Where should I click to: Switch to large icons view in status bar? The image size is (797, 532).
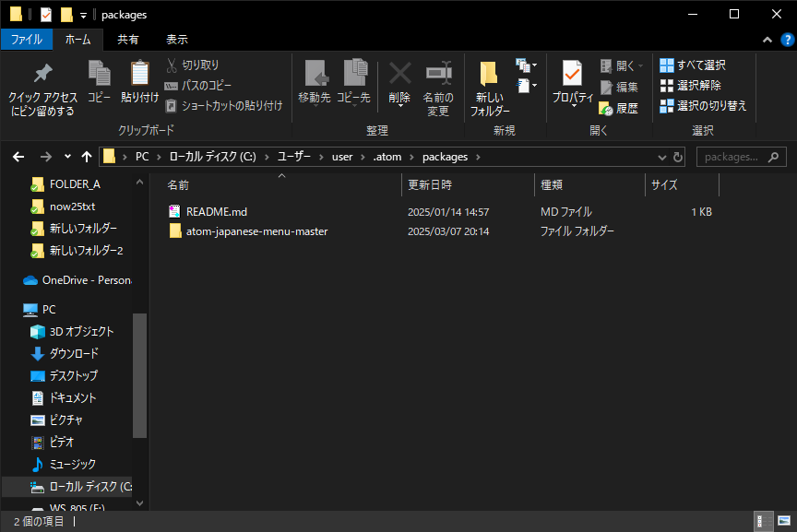[x=784, y=521]
